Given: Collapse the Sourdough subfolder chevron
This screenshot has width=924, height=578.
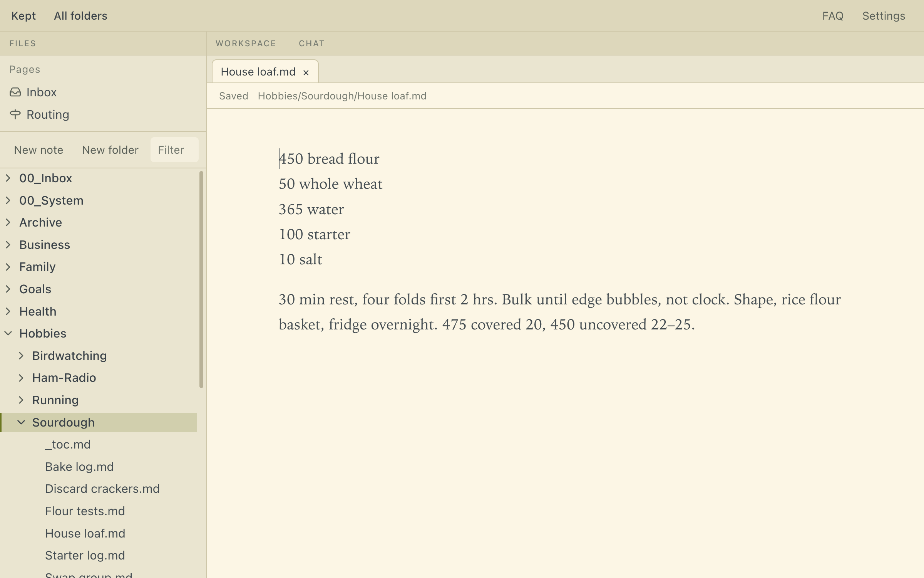Looking at the screenshot, I should [21, 422].
